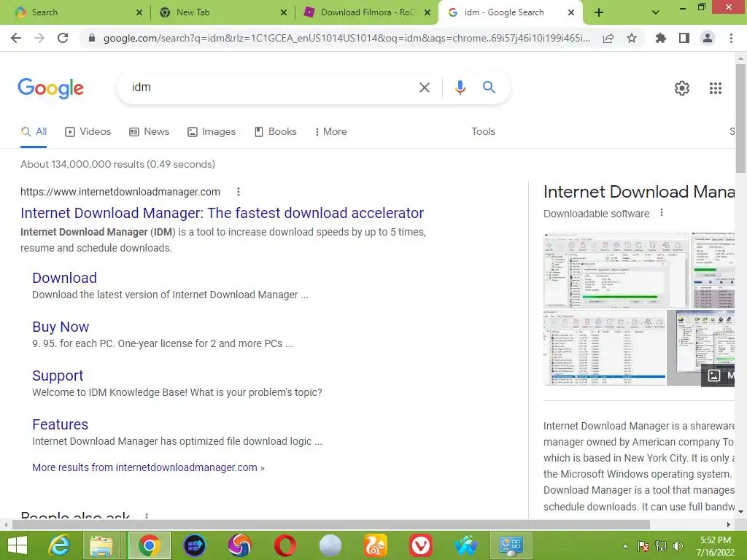Select the All results filter

click(x=34, y=132)
